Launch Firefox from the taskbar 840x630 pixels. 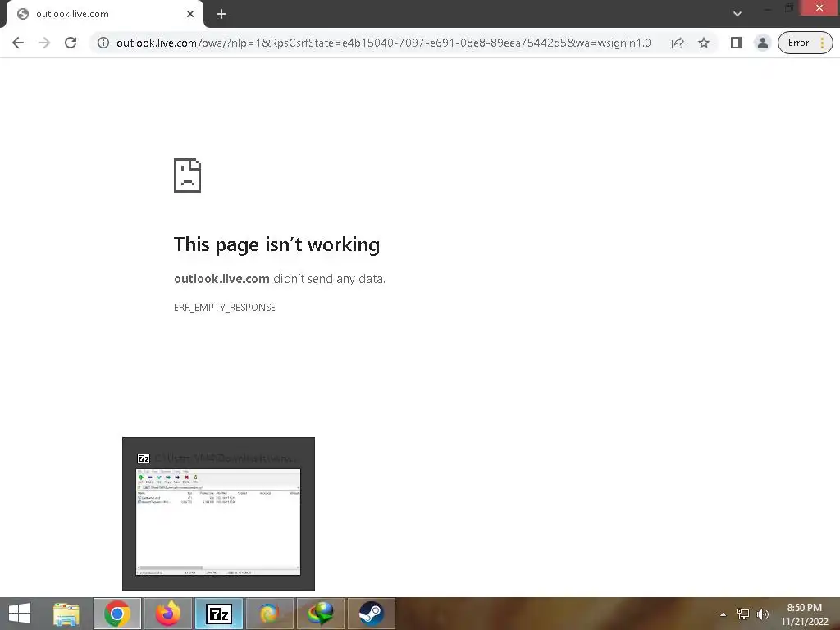click(x=167, y=614)
